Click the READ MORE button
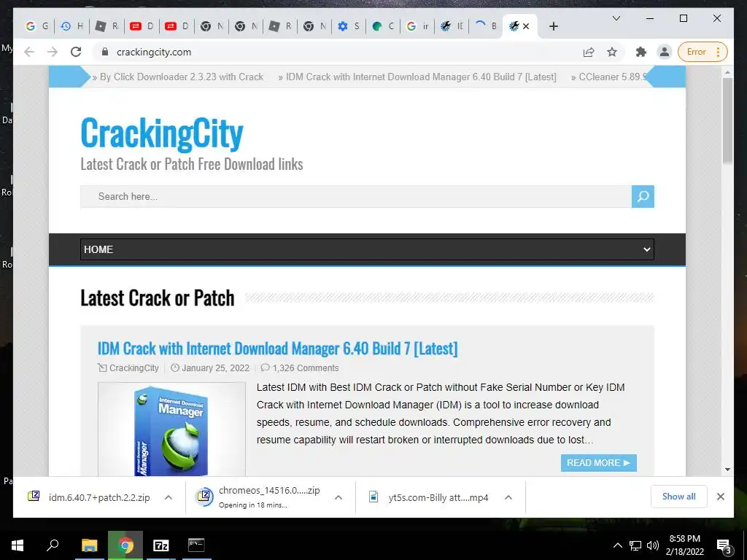747x560 pixels. pyautogui.click(x=598, y=463)
